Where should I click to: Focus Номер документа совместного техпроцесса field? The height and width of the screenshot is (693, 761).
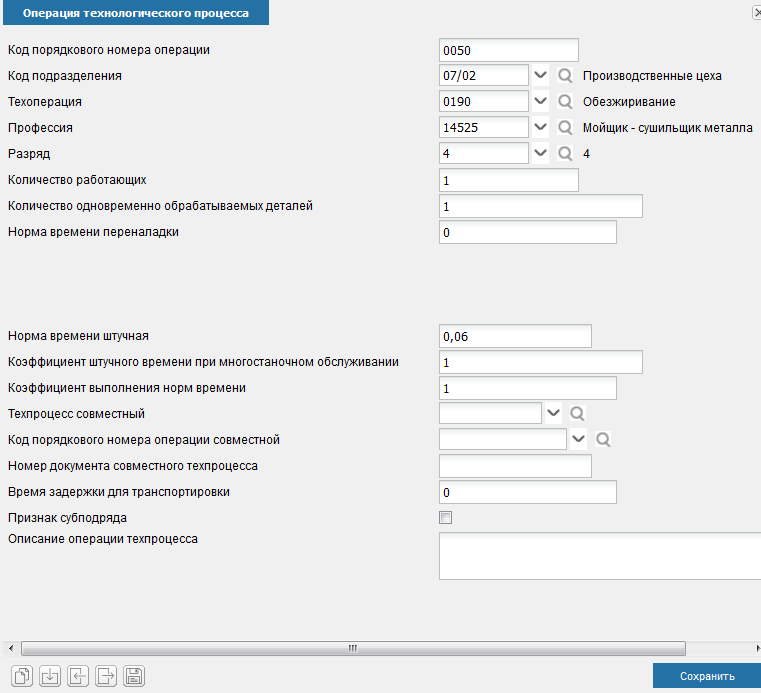click(x=515, y=466)
